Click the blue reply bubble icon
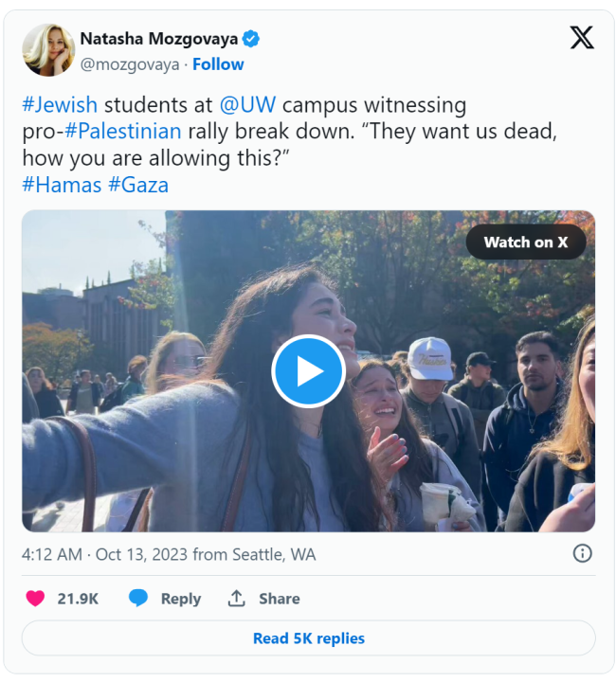The height and width of the screenshot is (682, 616). point(138,599)
